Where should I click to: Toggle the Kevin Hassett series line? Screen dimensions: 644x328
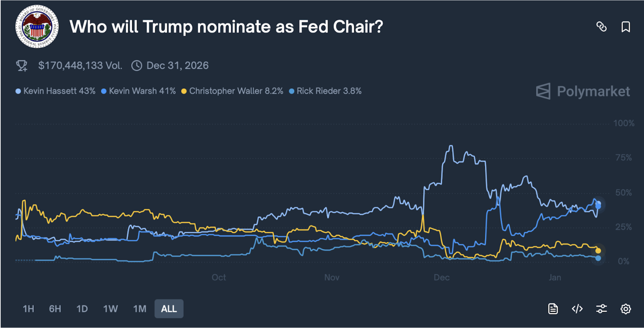[x=56, y=91]
